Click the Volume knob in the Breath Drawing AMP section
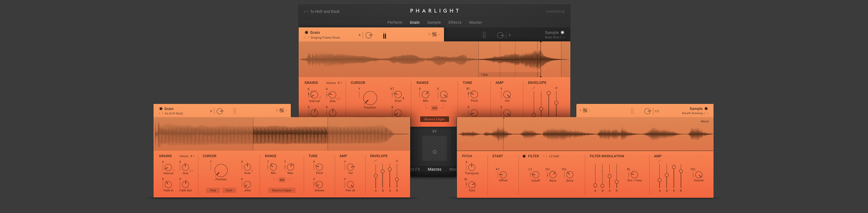 pyautogui.click(x=699, y=175)
